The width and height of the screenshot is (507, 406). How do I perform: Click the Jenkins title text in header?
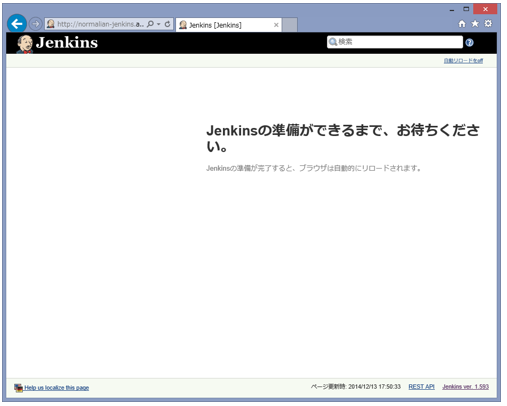click(67, 43)
